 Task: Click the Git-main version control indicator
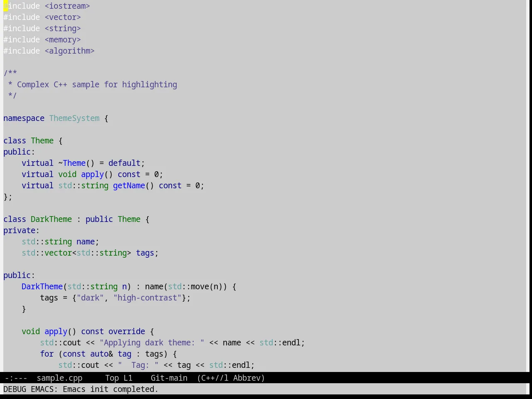click(x=169, y=378)
